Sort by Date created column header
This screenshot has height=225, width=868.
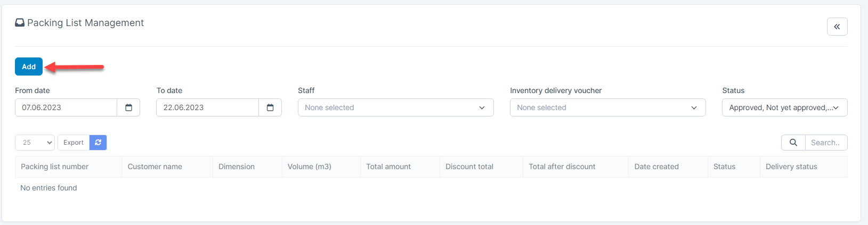[x=656, y=166]
